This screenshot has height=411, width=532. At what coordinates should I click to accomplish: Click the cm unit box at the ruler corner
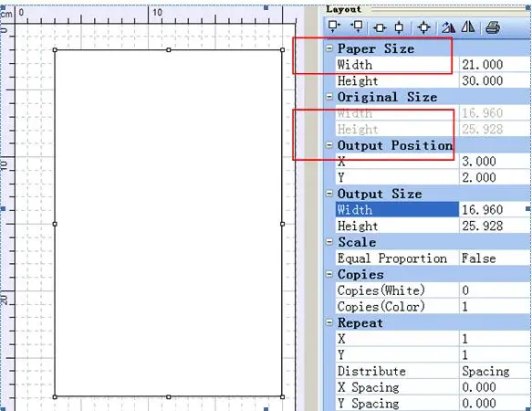tap(6, 15)
